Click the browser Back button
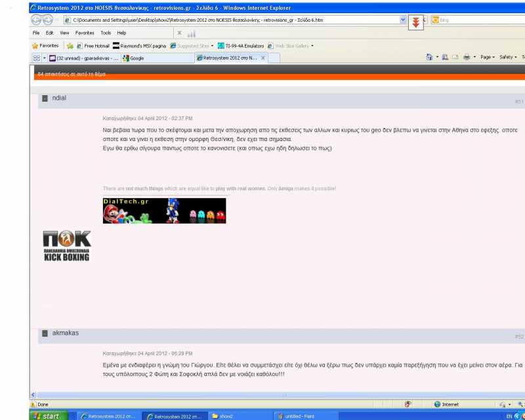 tap(37, 20)
